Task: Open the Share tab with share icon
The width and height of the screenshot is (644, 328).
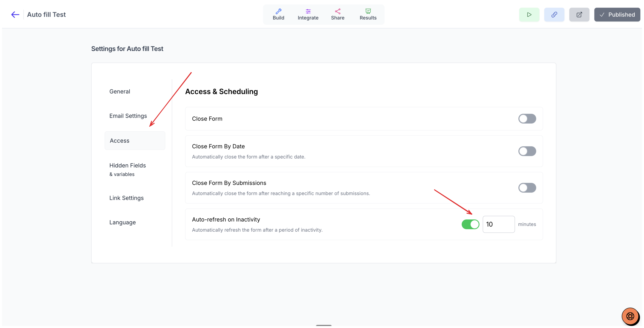Action: 337,14
